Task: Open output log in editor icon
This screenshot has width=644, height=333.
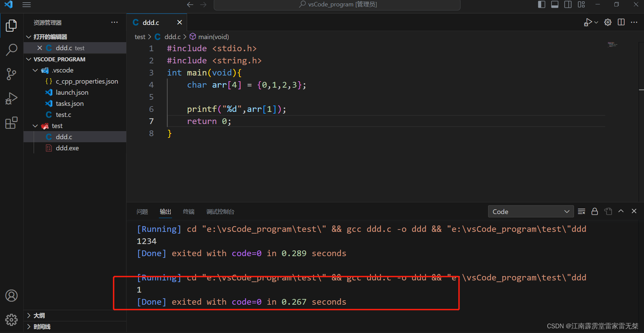Action: tap(608, 211)
